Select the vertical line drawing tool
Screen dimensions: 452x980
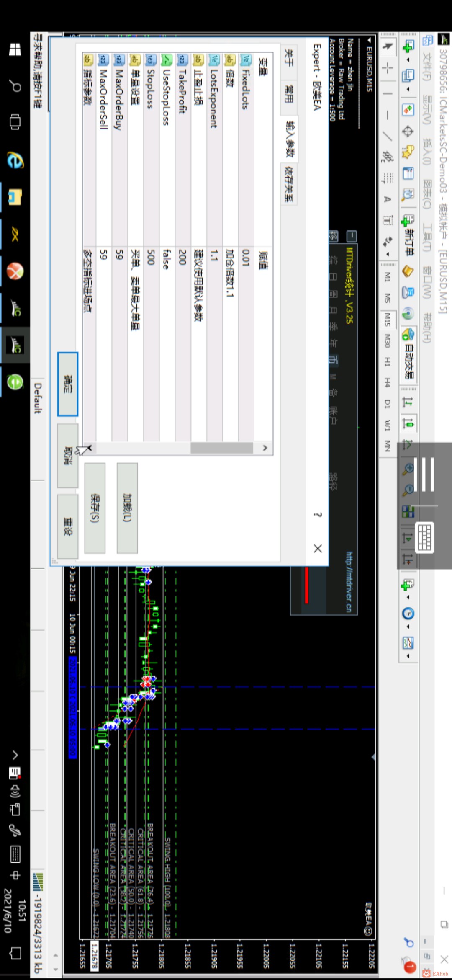(388, 93)
